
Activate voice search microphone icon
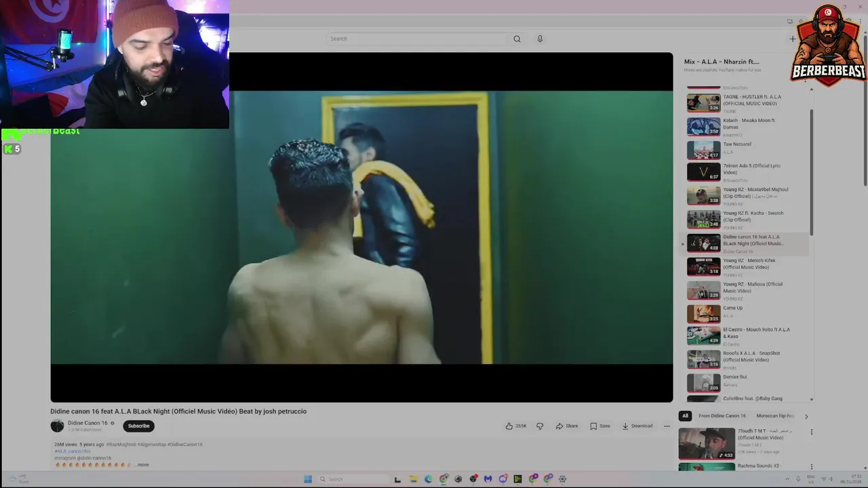pyautogui.click(x=540, y=39)
